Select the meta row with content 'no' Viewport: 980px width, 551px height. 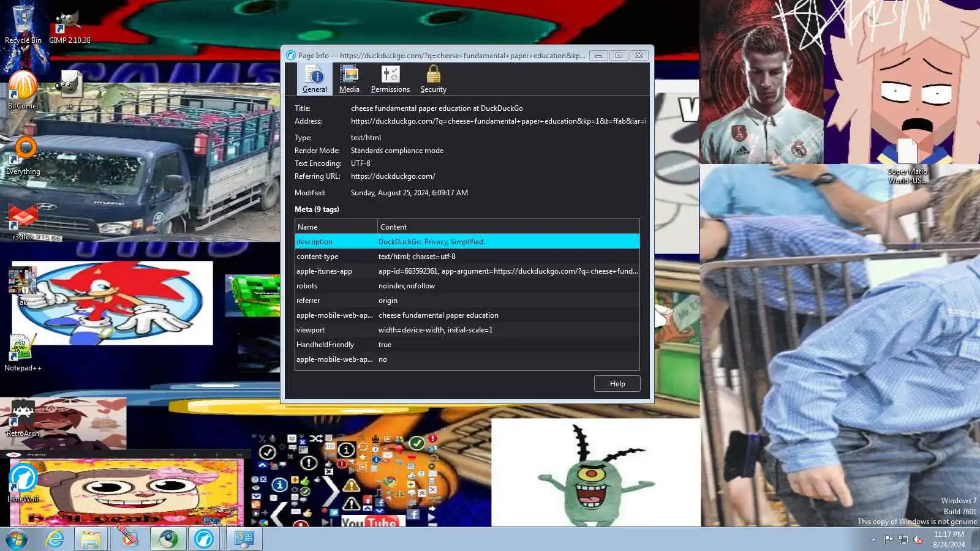(467, 359)
